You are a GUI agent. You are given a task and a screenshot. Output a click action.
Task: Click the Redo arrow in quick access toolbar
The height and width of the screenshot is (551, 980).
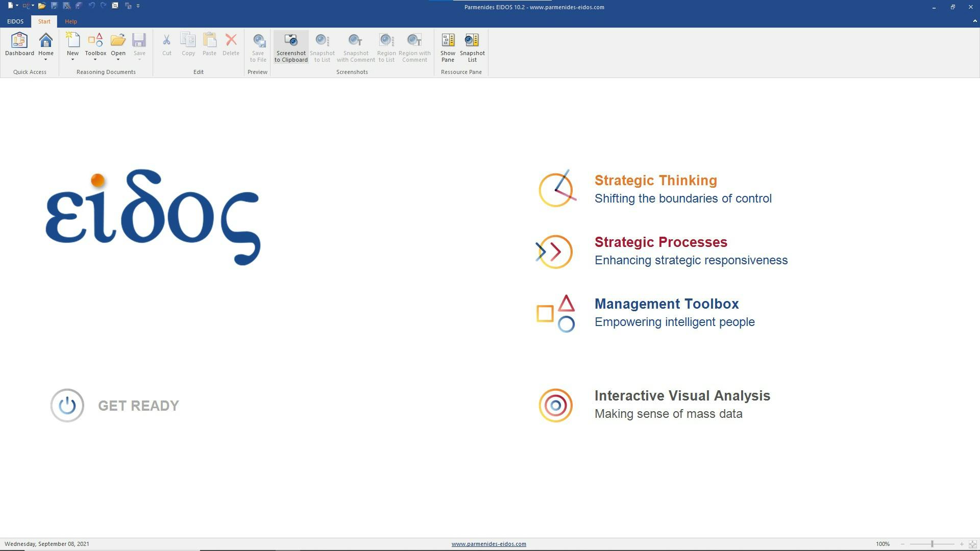(104, 6)
